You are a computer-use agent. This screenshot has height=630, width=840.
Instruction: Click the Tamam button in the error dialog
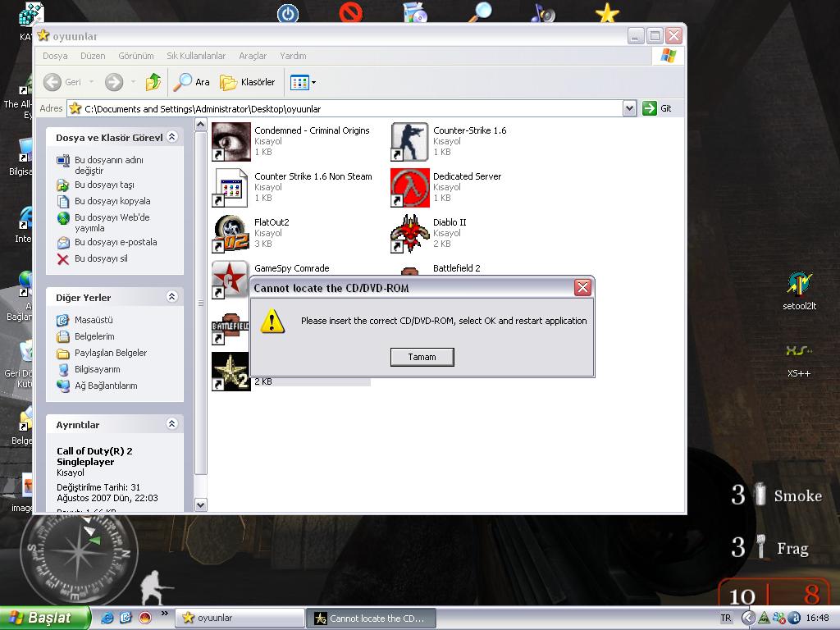[x=422, y=358]
